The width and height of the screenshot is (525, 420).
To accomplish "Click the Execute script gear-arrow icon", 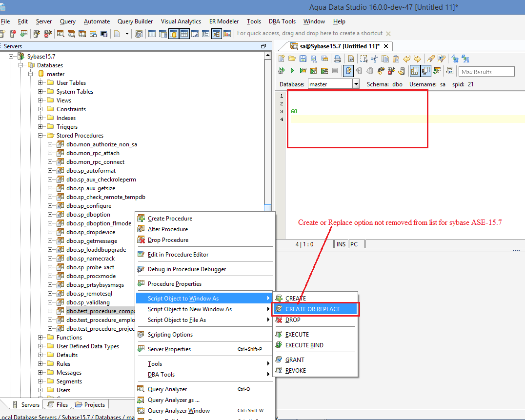I will (282, 71).
